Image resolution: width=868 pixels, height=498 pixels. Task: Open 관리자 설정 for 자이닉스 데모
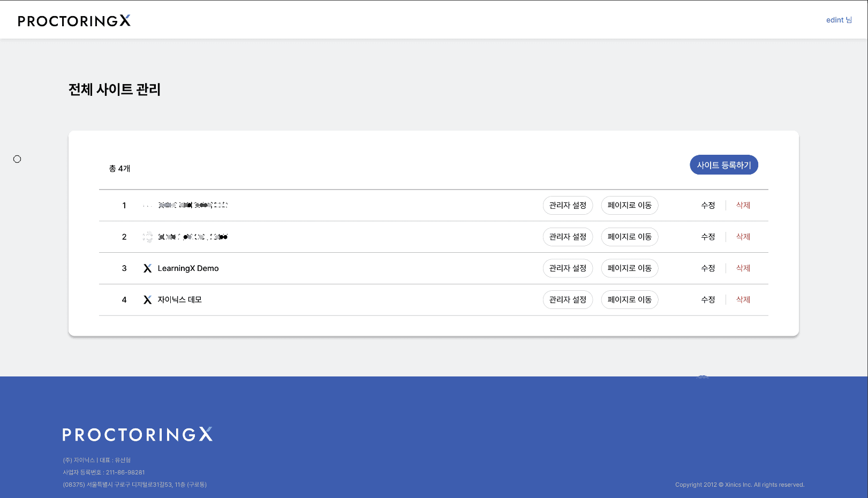(568, 300)
